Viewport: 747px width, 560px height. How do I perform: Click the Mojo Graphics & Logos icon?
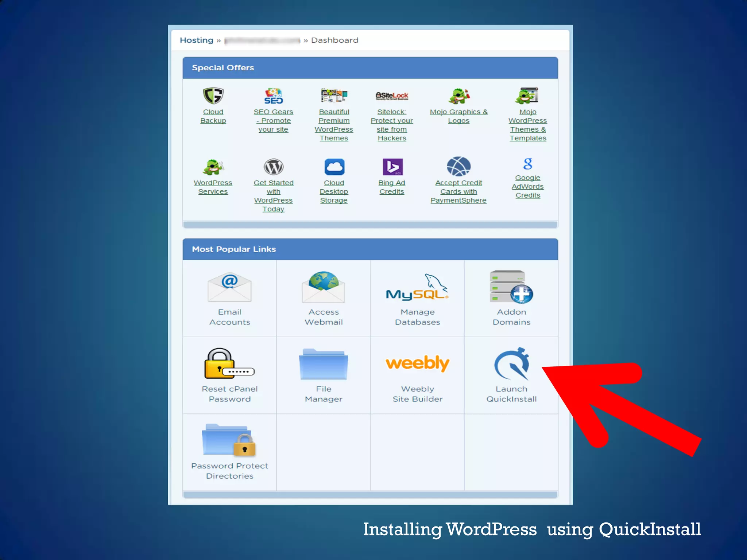[x=458, y=96]
